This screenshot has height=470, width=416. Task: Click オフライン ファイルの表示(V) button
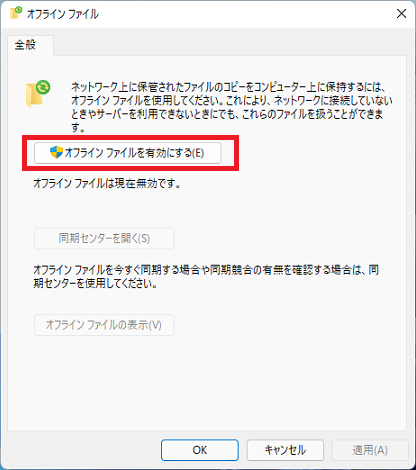click(x=104, y=325)
